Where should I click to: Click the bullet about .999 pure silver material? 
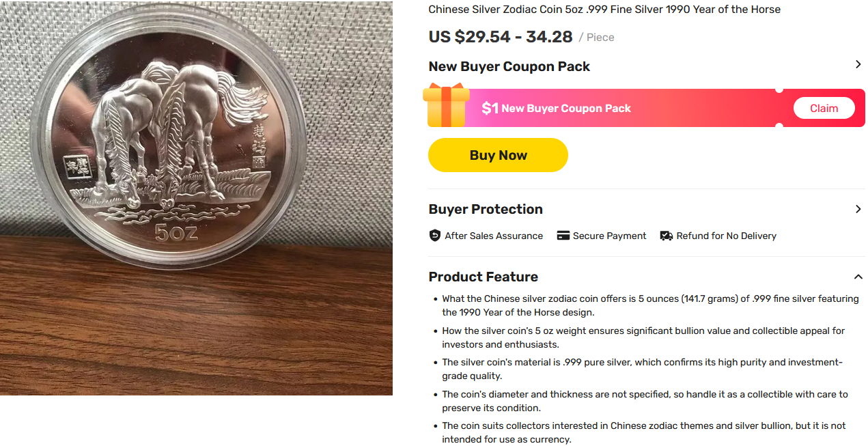click(642, 369)
